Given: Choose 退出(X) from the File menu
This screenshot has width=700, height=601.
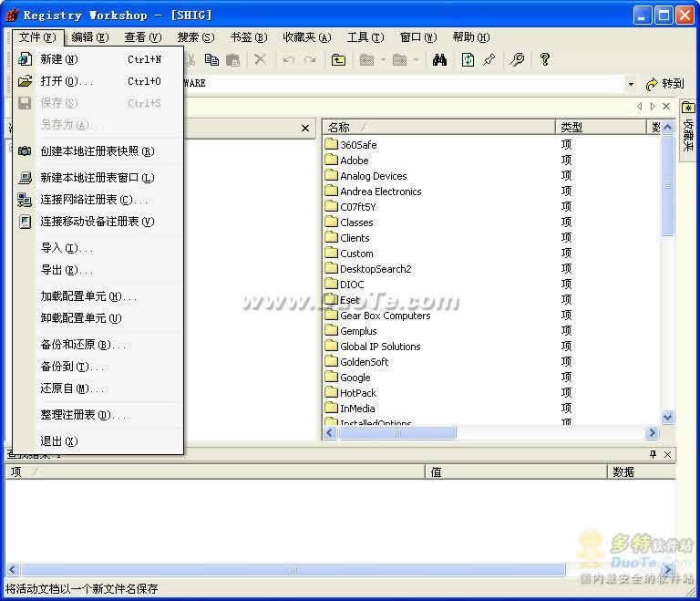Looking at the screenshot, I should 98,440.
